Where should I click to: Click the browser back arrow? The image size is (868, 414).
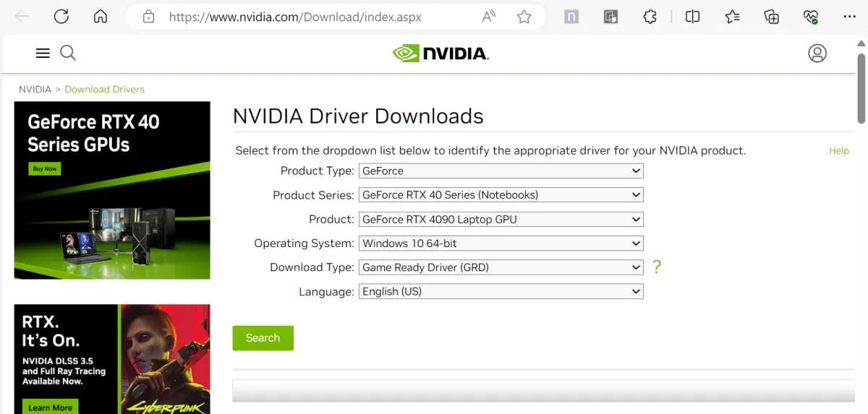coord(22,17)
